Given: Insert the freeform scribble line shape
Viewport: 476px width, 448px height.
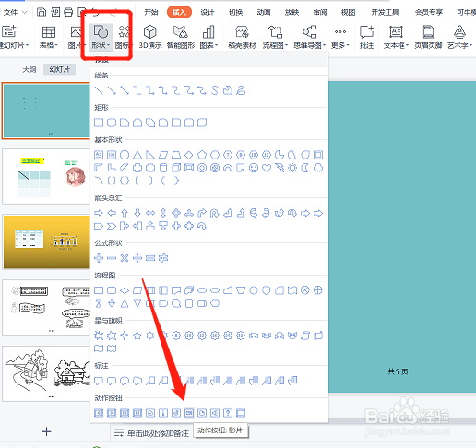Looking at the screenshot, I should pyautogui.click(x=241, y=90).
